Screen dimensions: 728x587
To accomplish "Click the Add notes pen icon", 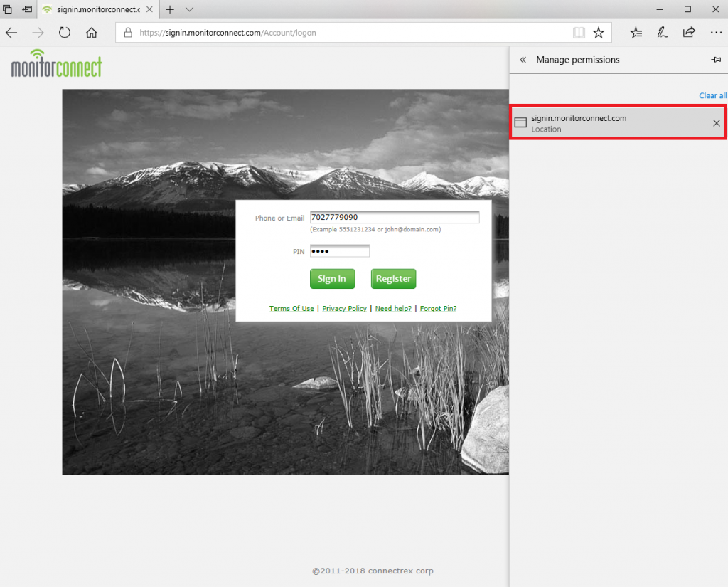I will tap(663, 33).
